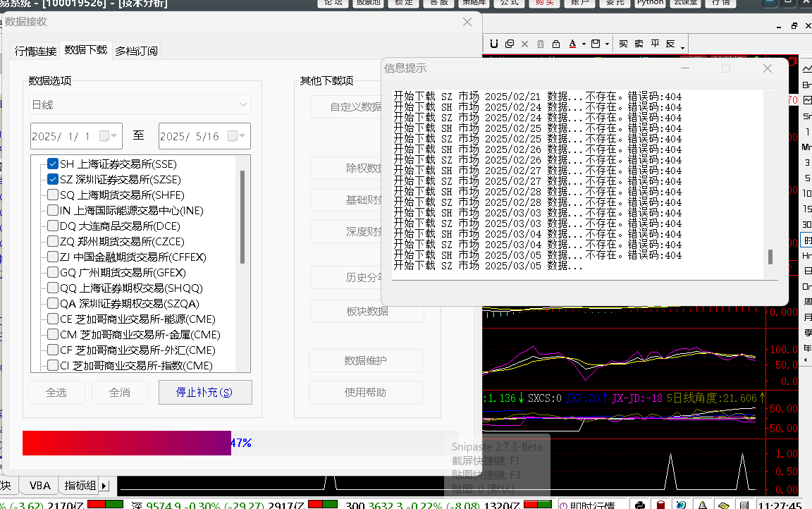Click the red-underlined A font color icon

click(x=572, y=44)
